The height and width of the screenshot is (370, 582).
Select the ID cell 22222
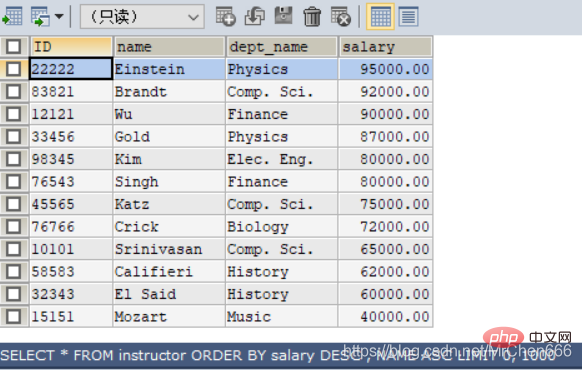[71, 69]
